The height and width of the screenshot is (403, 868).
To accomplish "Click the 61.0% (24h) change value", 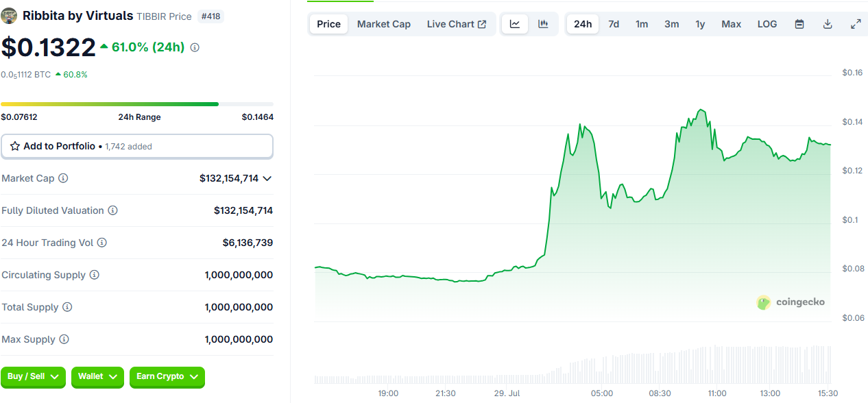I will point(148,47).
